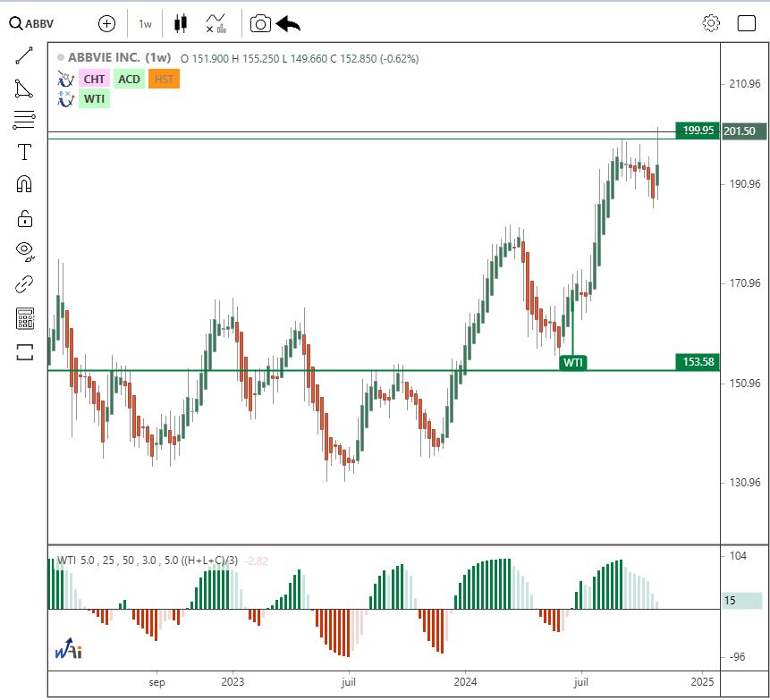Click the WAi logo in indicator pane
Image resolution: width=770 pixels, height=700 pixels.
coord(68,649)
